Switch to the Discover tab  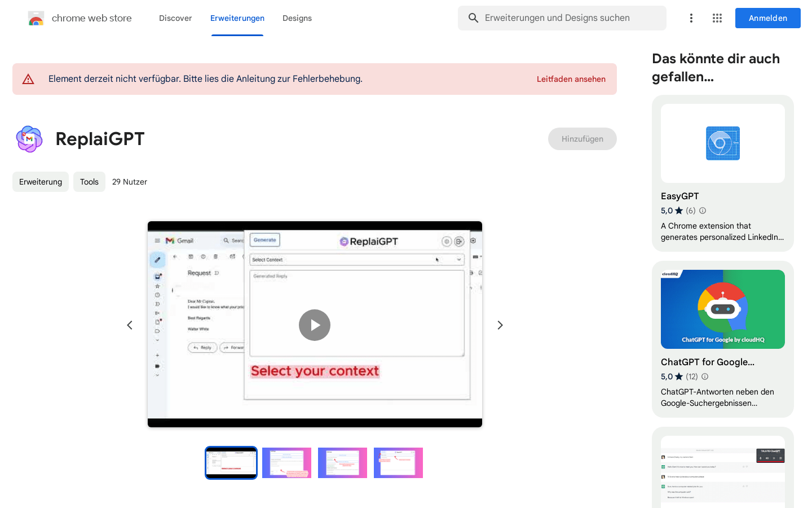point(175,18)
